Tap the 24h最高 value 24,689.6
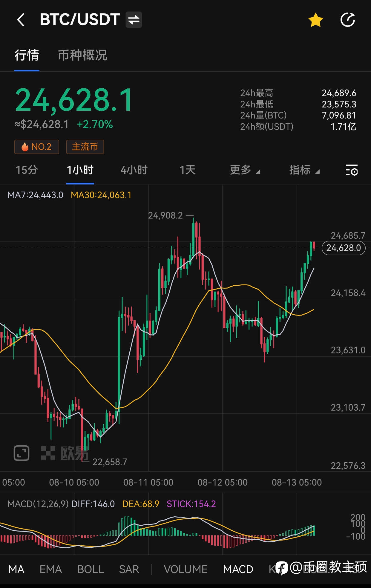 pos(339,93)
